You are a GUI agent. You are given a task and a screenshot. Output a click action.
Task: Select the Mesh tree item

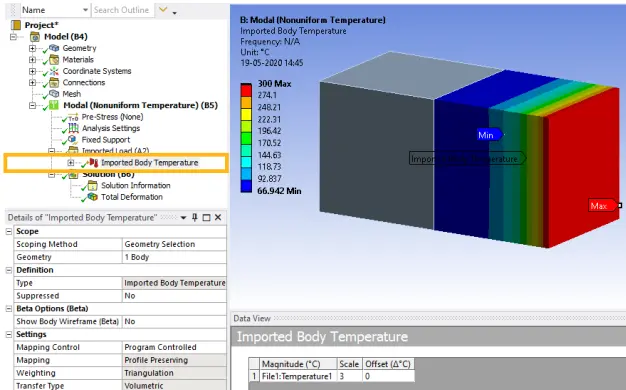pyautogui.click(x=71, y=94)
